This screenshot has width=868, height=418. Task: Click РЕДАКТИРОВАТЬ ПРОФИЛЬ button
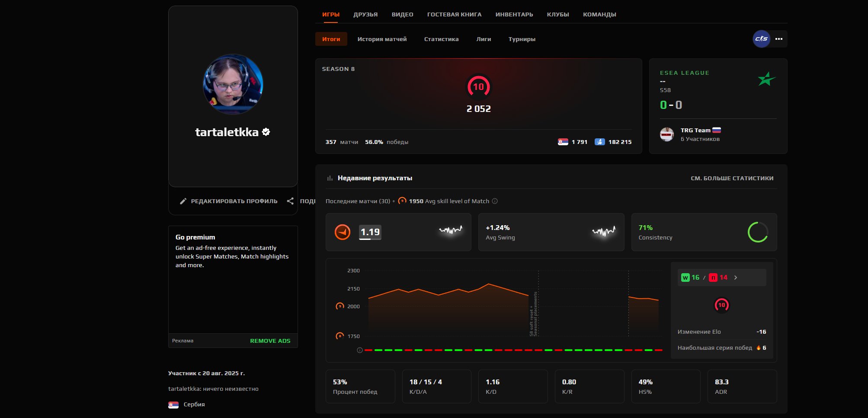[229, 201]
